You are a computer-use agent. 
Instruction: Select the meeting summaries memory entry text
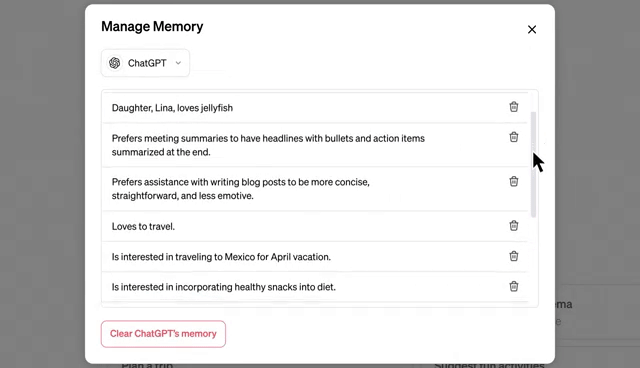point(268,145)
